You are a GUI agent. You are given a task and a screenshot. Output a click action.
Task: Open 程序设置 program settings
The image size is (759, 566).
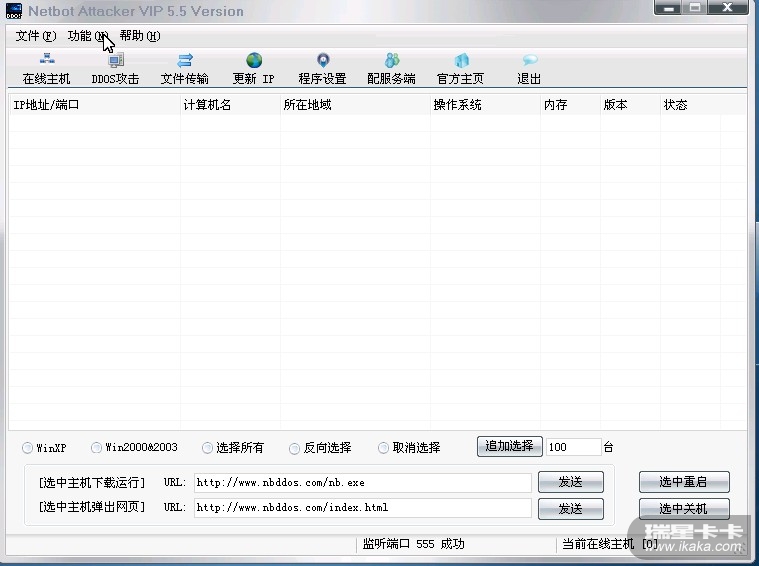(322, 69)
